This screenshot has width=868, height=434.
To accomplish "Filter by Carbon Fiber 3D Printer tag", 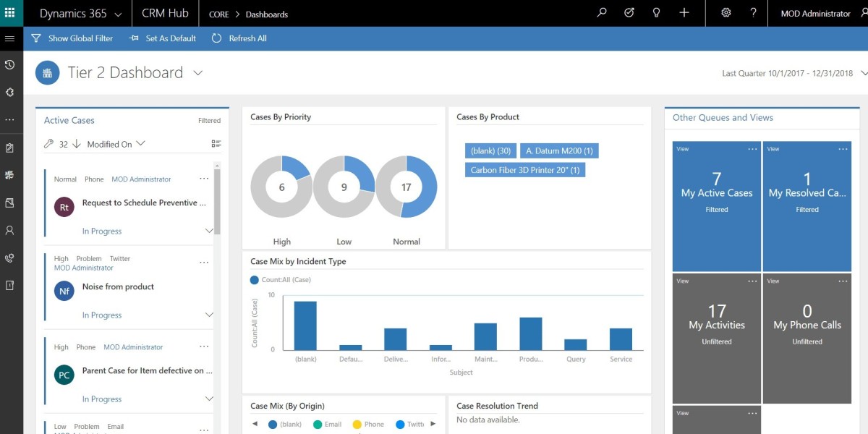I will (x=525, y=170).
